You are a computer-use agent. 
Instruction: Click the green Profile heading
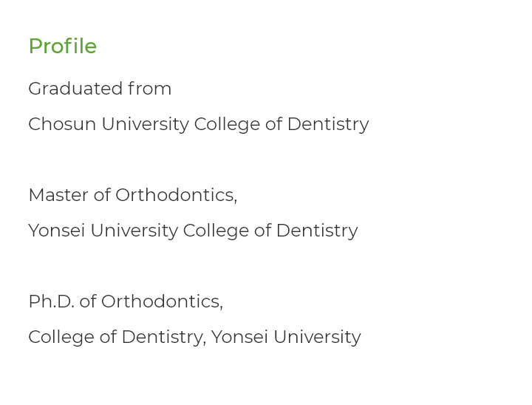coord(63,46)
